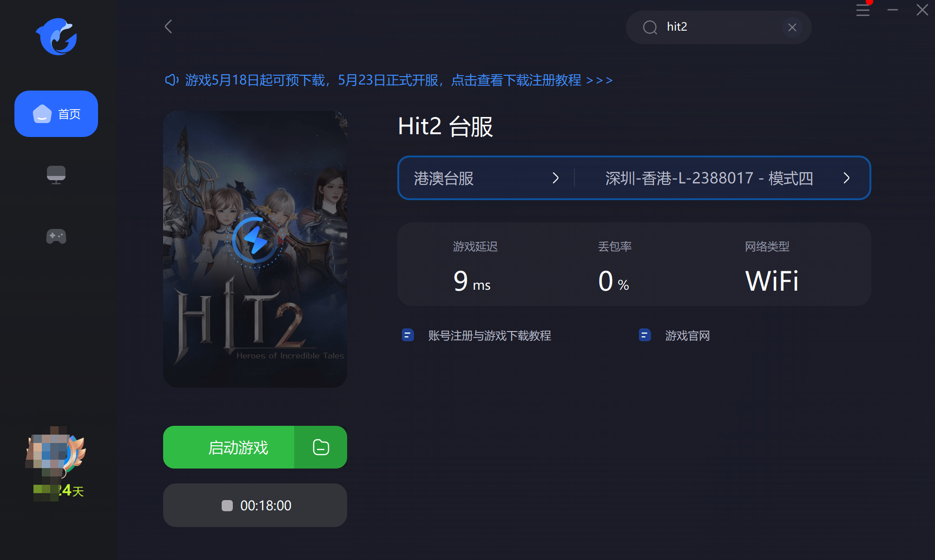Screen dimensions: 935x560
Task: Focus the hit2 search field
Action: click(x=718, y=27)
